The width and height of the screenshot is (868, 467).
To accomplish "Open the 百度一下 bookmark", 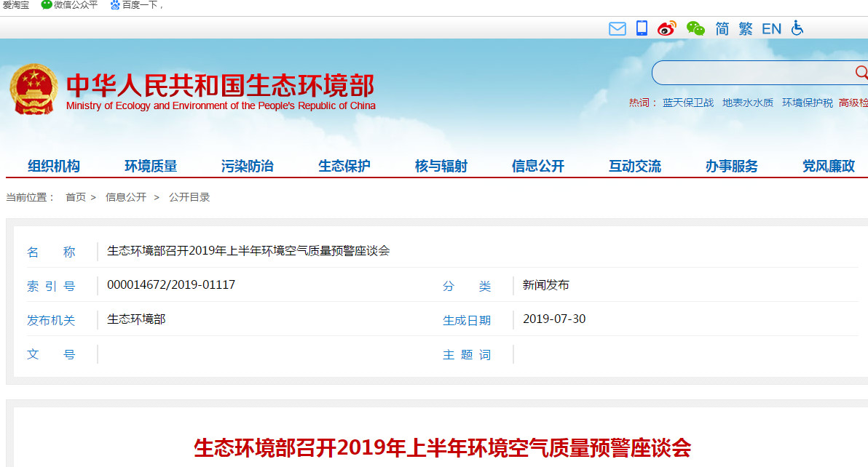I will (137, 5).
